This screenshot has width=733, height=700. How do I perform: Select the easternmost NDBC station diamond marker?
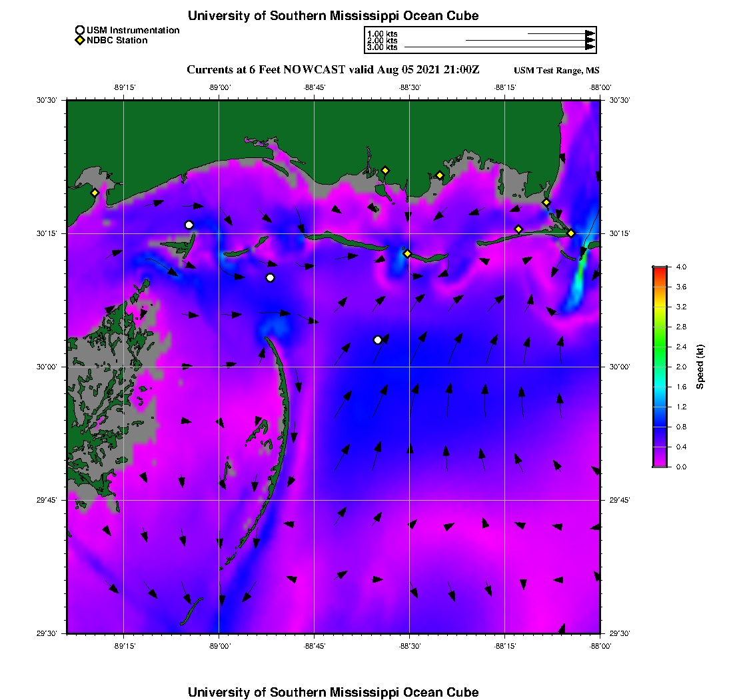pos(571,233)
